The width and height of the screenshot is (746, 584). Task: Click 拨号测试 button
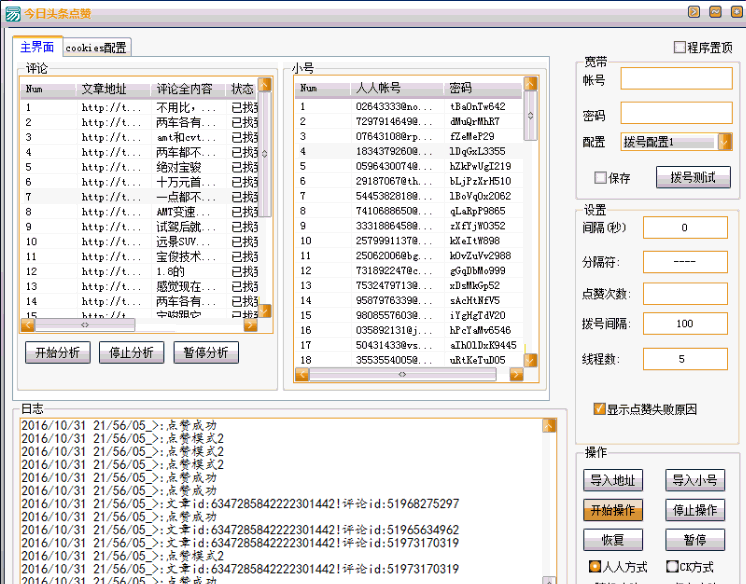[693, 178]
